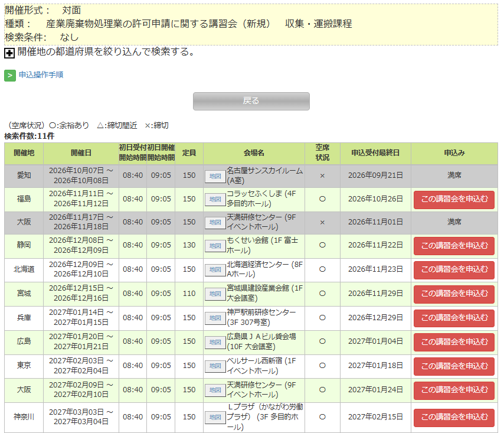This screenshot has width=504, height=433.
Task: Apply for the 福島 November seminar
Action: pyautogui.click(x=454, y=200)
